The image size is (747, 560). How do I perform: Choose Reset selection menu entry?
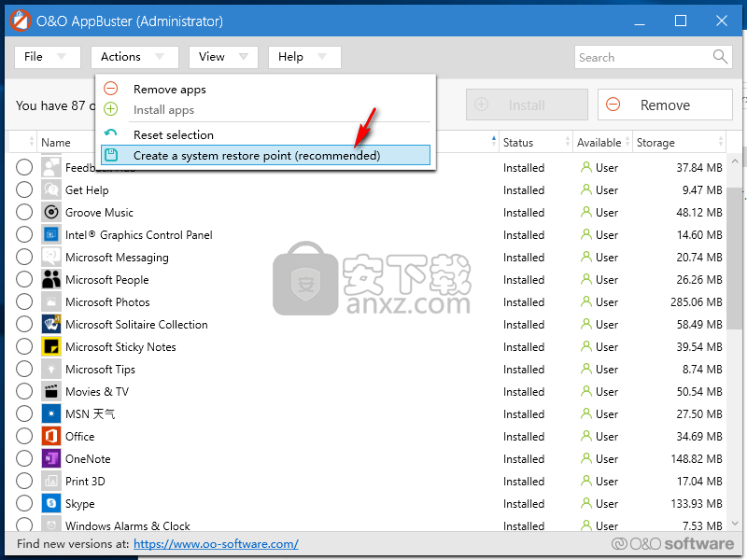[x=265, y=134]
